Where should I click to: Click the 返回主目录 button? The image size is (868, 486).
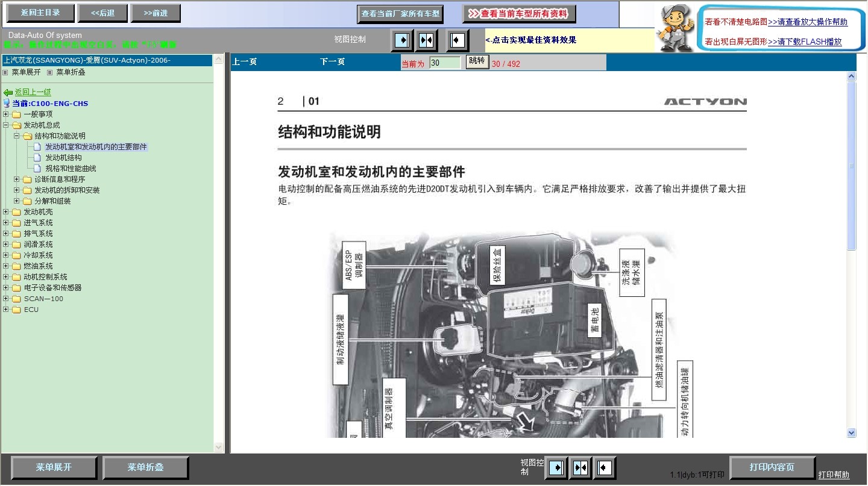[40, 13]
